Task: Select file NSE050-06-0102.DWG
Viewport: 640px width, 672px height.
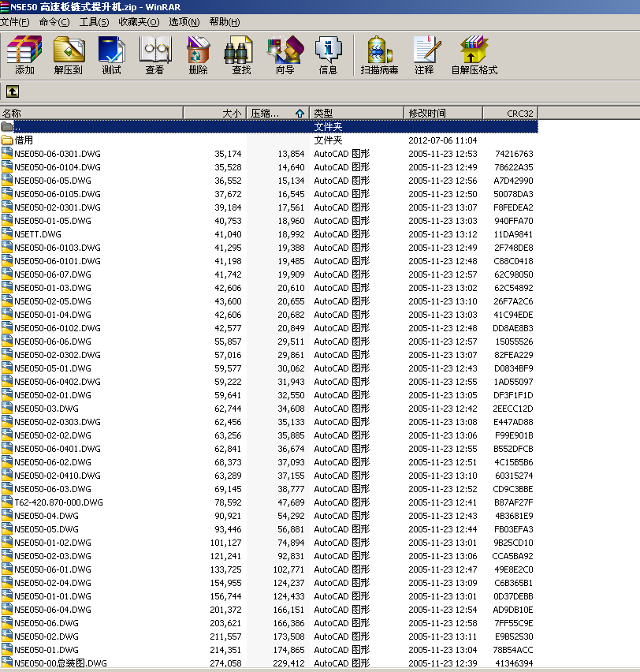Action: pyautogui.click(x=58, y=328)
